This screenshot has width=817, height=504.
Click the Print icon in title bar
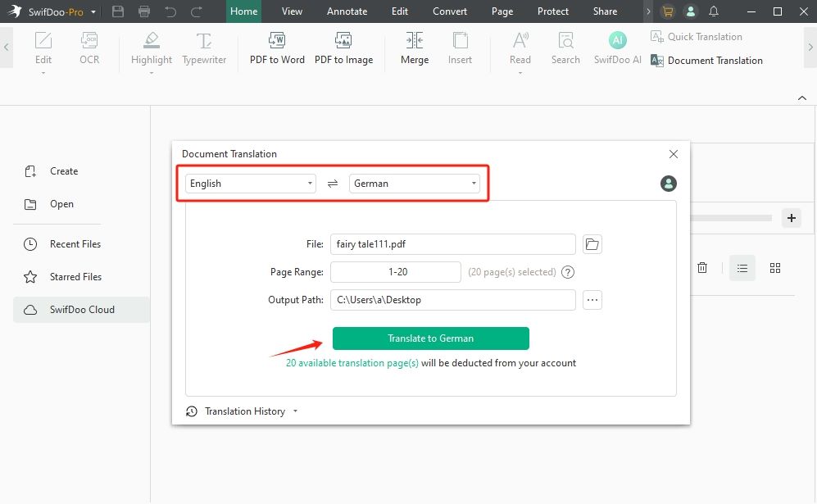(144, 11)
